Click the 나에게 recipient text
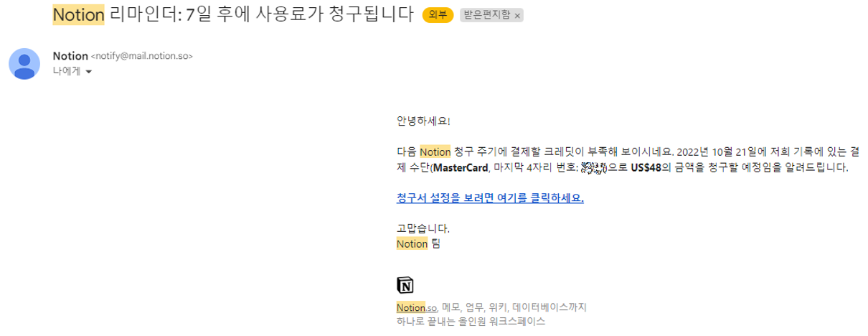This screenshot has width=868, height=336. 67,71
